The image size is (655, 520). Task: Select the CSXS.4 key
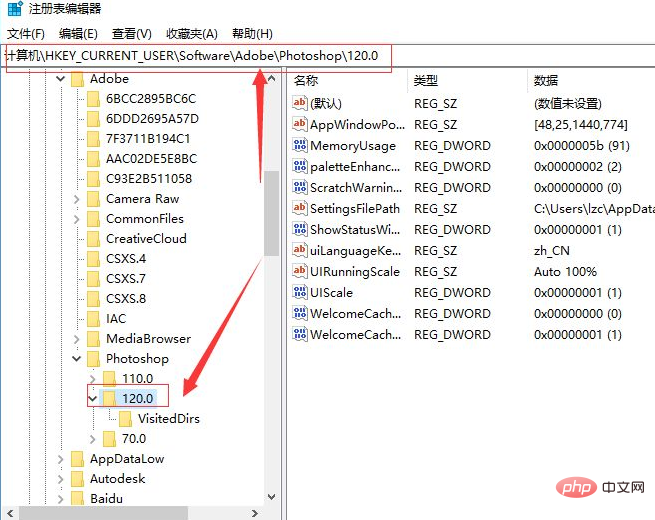click(126, 259)
